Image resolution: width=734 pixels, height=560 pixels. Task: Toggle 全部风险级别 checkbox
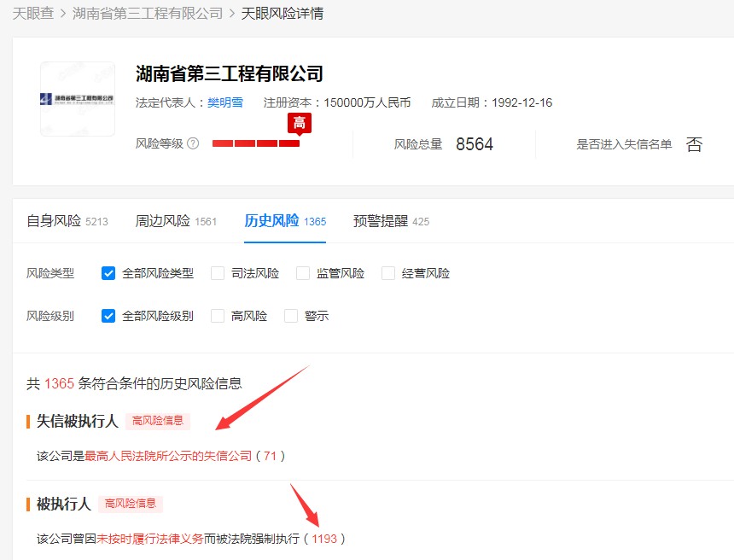[108, 316]
